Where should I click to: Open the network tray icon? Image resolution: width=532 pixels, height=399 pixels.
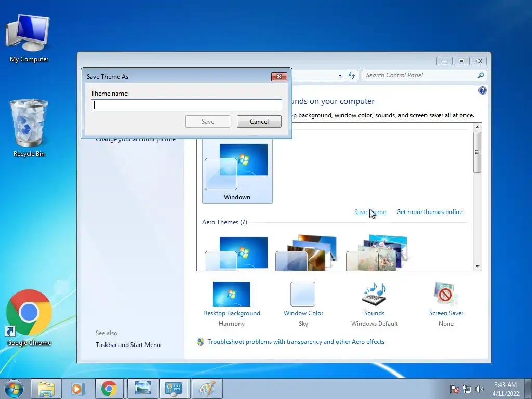click(x=467, y=389)
